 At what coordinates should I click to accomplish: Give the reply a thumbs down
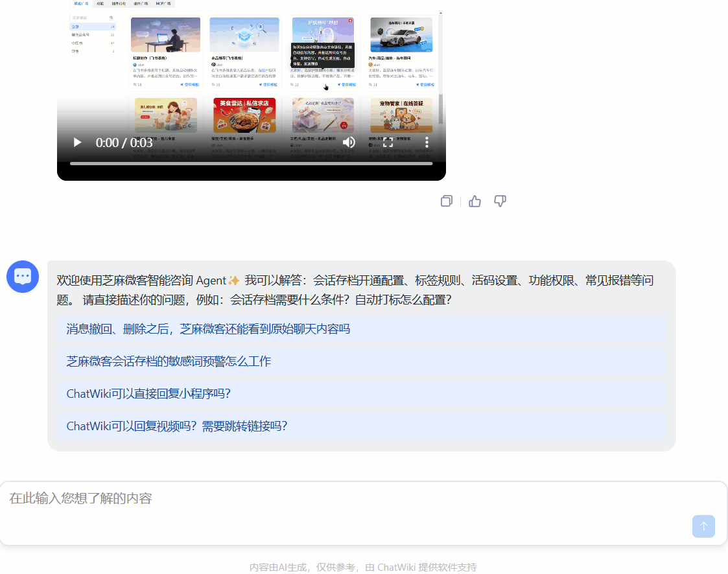click(500, 201)
